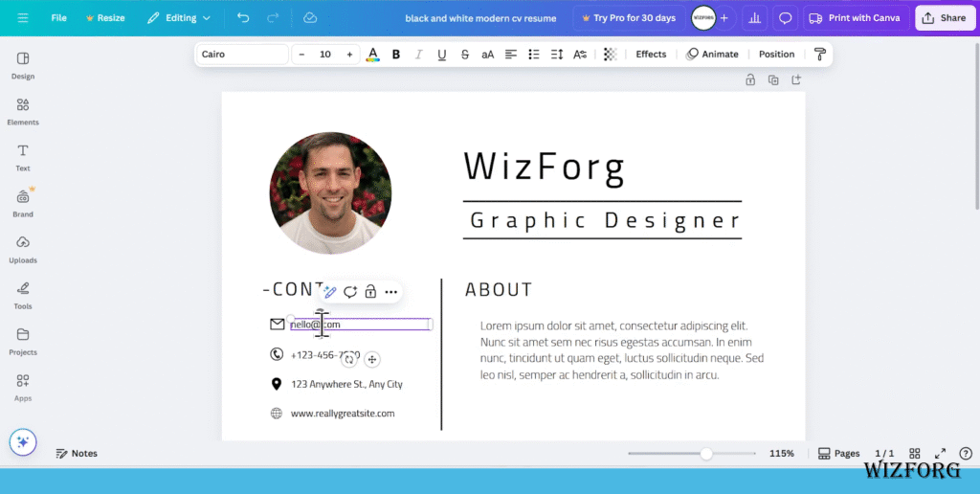The image size is (980, 494).
Task: Change text alignment
Action: pos(511,55)
